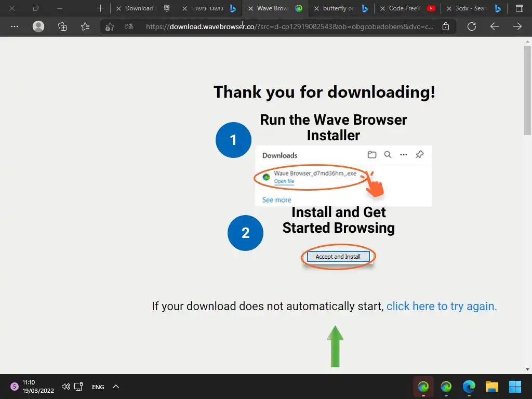The image size is (532, 399).
Task: Open the notifications badge showing 5
Action: [x=14, y=387]
